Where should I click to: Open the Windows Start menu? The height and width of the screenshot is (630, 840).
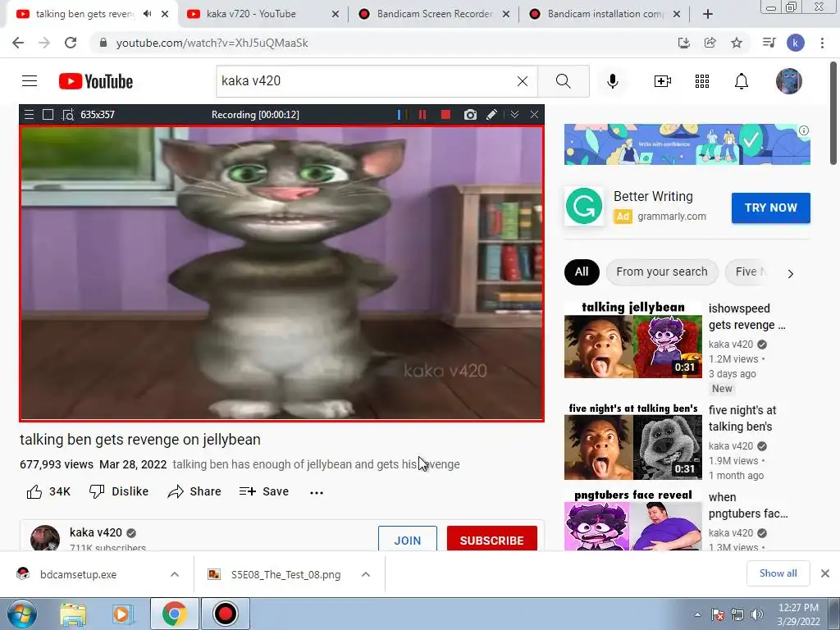tap(22, 614)
